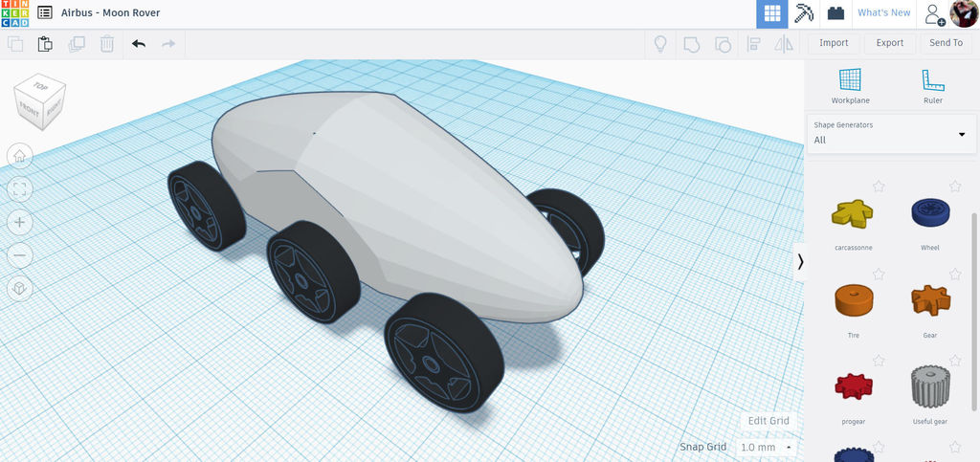The width and height of the screenshot is (980, 462).
Task: Select the Useful gear shape
Action: [930, 387]
